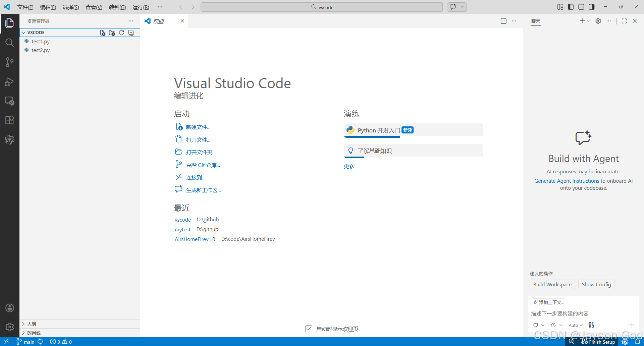This screenshot has width=644, height=346.
Task: Toggle the secondary side bar visibility
Action: (x=592, y=7)
